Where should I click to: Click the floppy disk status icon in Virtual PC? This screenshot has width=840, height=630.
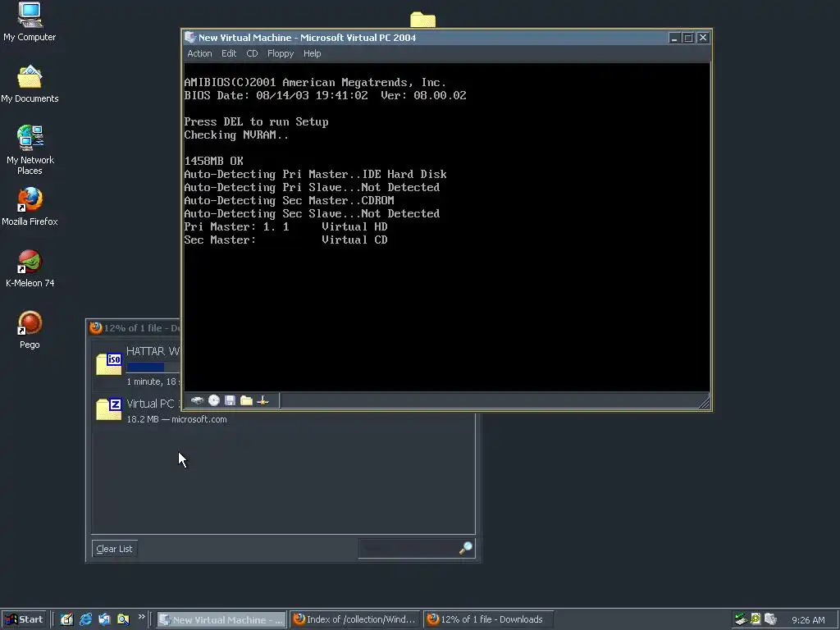pyautogui.click(x=230, y=400)
